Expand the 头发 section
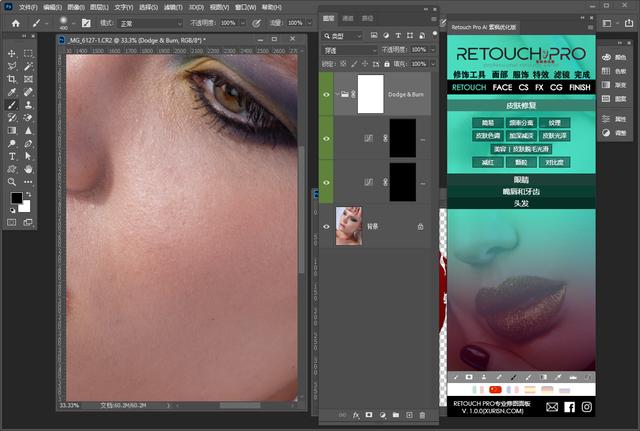This screenshot has height=431, width=640. pyautogui.click(x=521, y=203)
